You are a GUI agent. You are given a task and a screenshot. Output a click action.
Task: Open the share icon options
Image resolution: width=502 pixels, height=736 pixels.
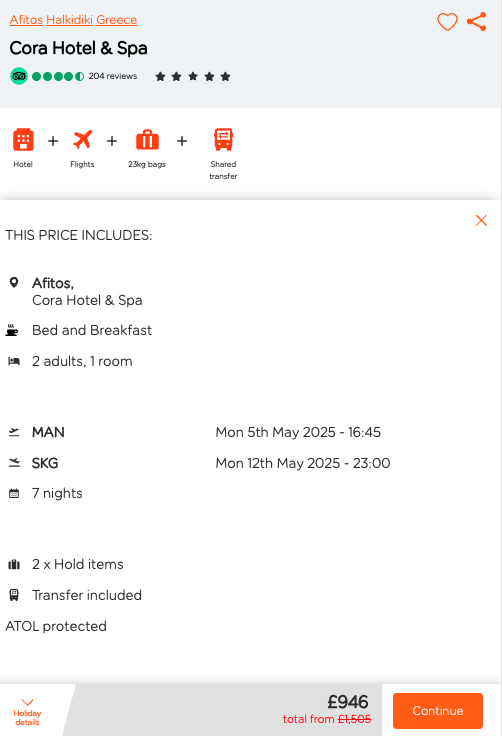pyautogui.click(x=477, y=22)
